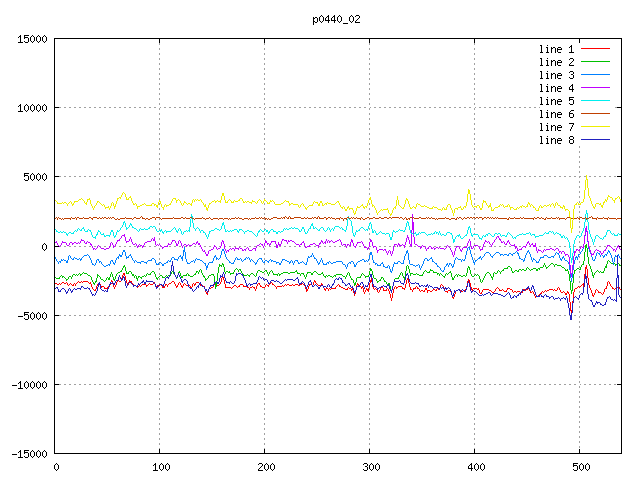Click the x-axis tick label 100

click(x=160, y=467)
